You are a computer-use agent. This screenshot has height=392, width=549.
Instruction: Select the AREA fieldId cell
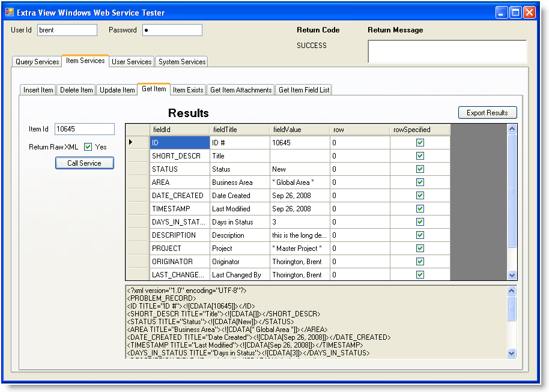[180, 182]
